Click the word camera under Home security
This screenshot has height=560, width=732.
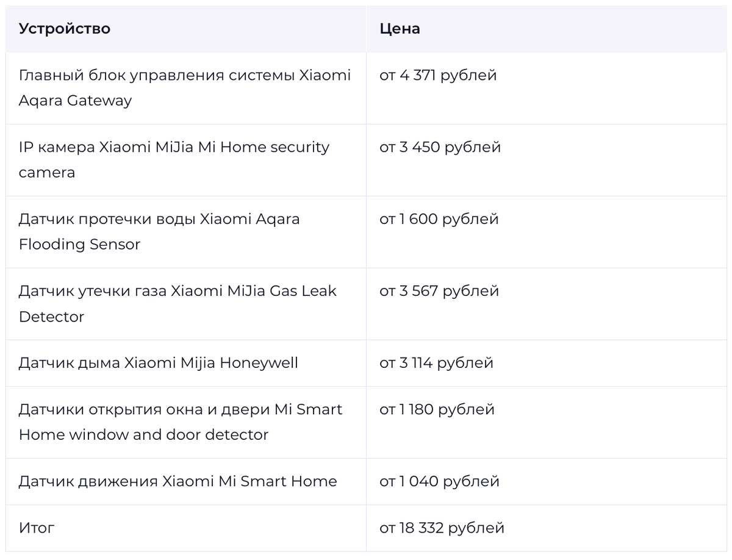[47, 173]
